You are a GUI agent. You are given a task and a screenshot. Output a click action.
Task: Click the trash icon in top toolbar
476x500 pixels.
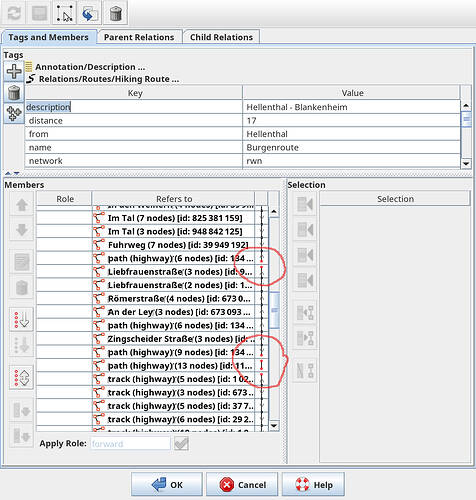pos(116,13)
